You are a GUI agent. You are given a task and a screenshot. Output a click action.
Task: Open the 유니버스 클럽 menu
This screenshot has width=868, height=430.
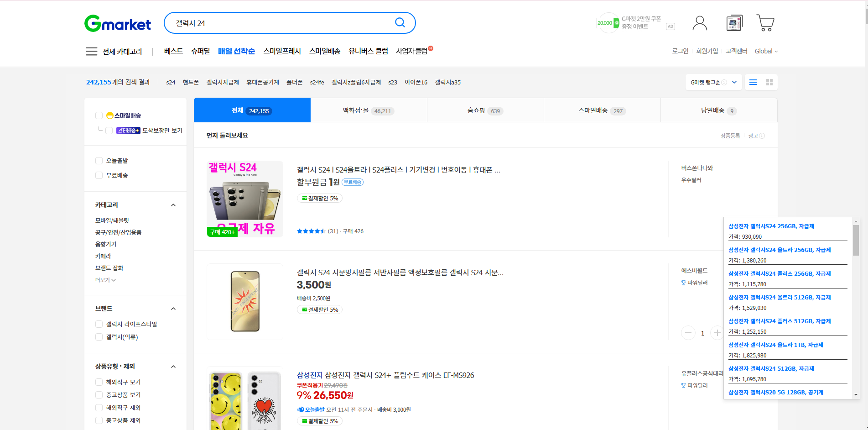[368, 51]
